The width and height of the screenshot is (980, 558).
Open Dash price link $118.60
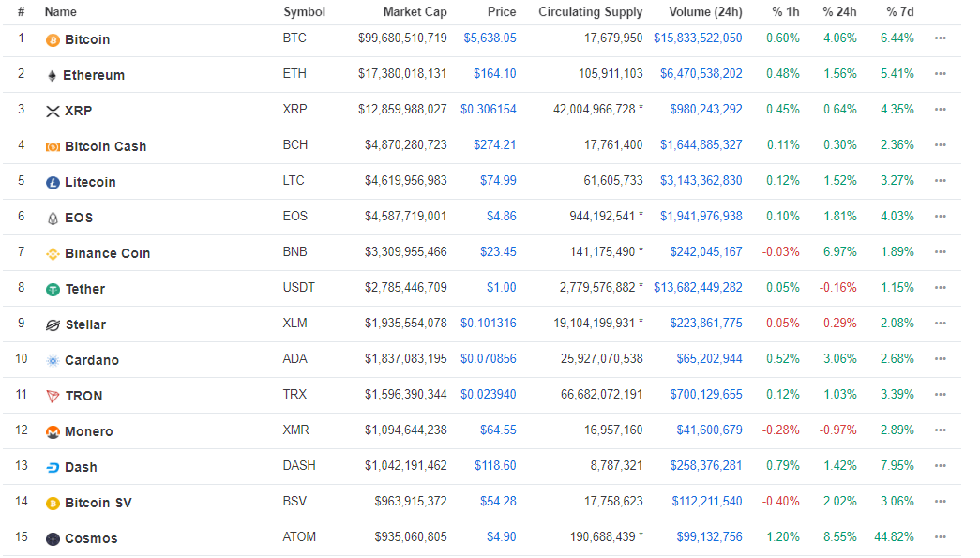pyautogui.click(x=495, y=465)
